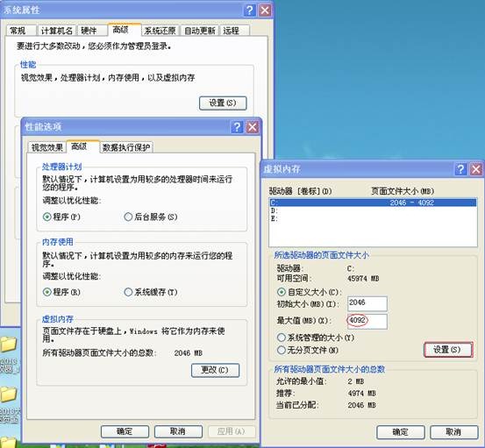Open help icon in Performance Options dialog

237,127
